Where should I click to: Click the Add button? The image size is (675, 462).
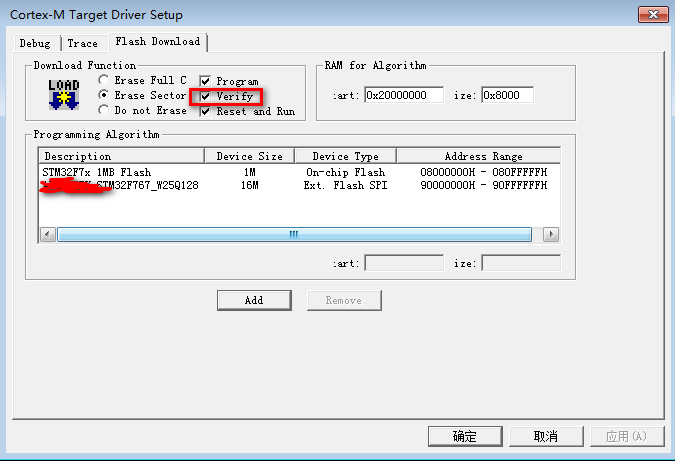click(254, 300)
